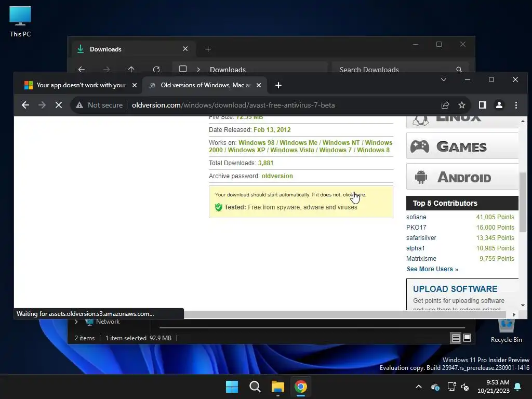
Task: Click the Upload Software heading
Action: click(x=455, y=289)
